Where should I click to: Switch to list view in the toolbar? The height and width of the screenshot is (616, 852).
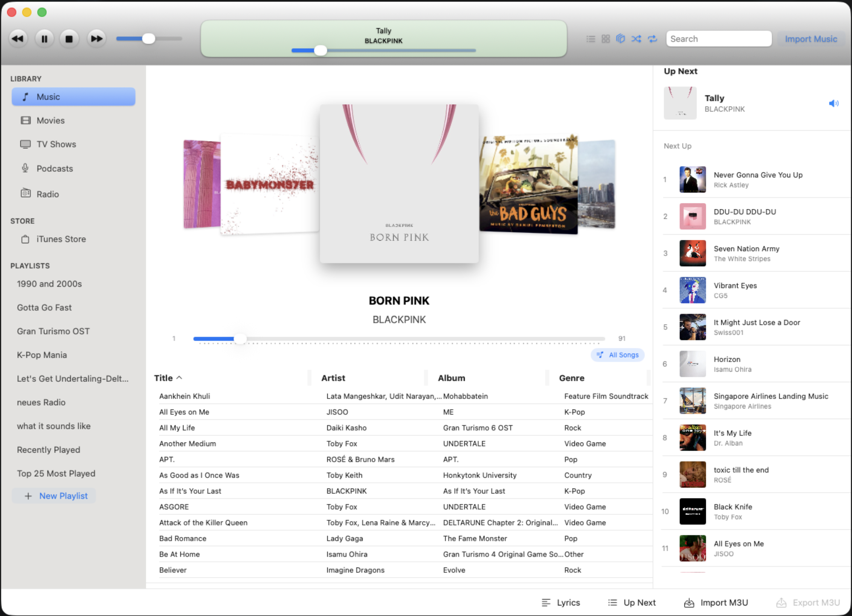591,38
